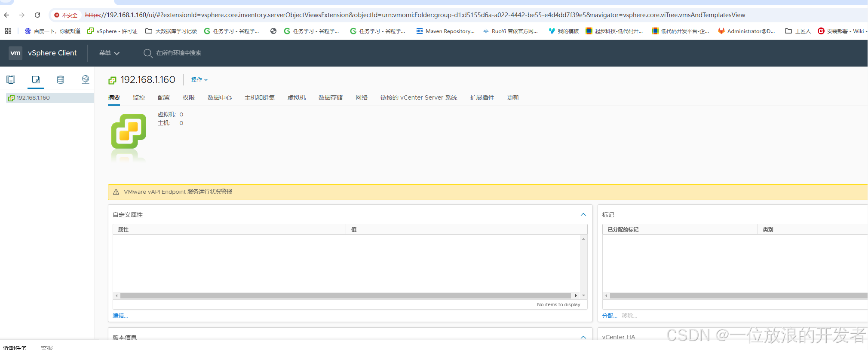The width and height of the screenshot is (868, 350).
Task: Go back in browser history
Action: 6,15
